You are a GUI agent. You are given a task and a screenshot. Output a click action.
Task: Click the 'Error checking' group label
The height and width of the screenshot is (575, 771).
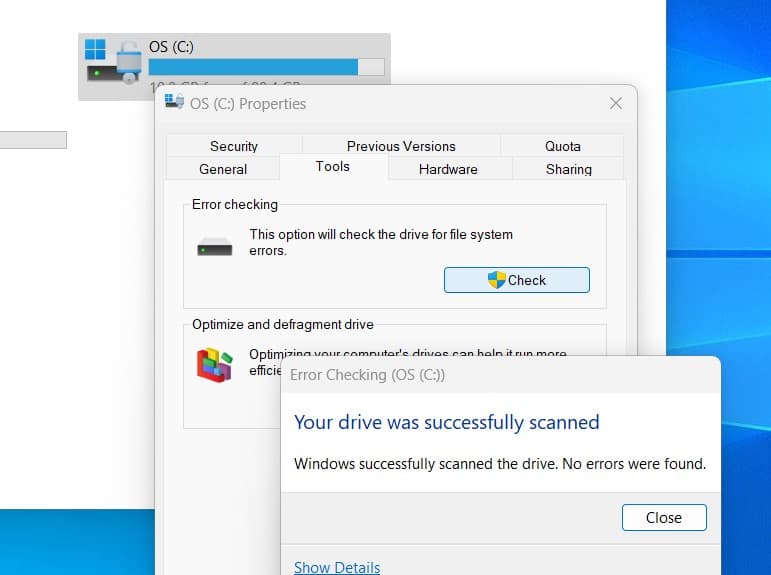point(235,204)
